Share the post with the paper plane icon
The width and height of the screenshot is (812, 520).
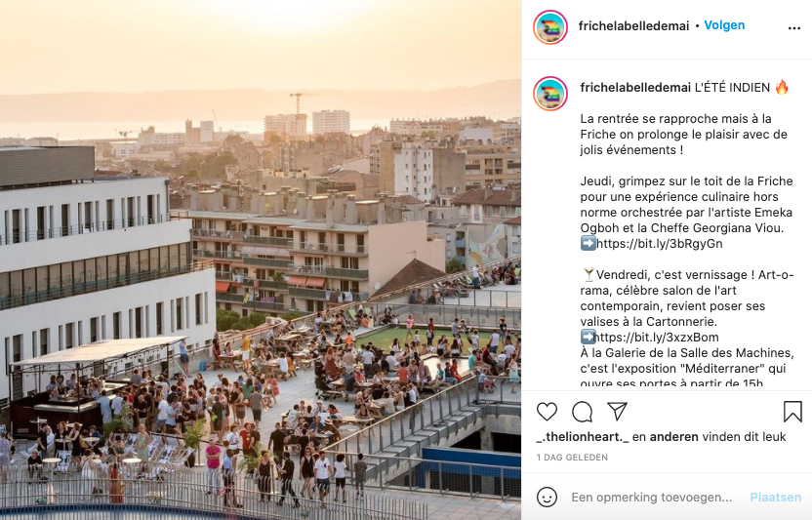click(617, 412)
